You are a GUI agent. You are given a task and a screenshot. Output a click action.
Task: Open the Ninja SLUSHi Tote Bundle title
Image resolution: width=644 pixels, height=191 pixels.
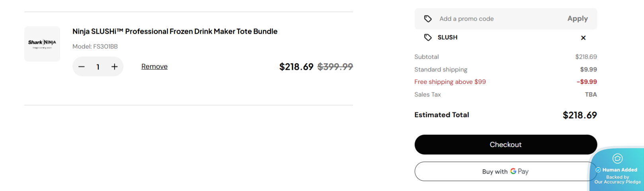[x=175, y=31]
